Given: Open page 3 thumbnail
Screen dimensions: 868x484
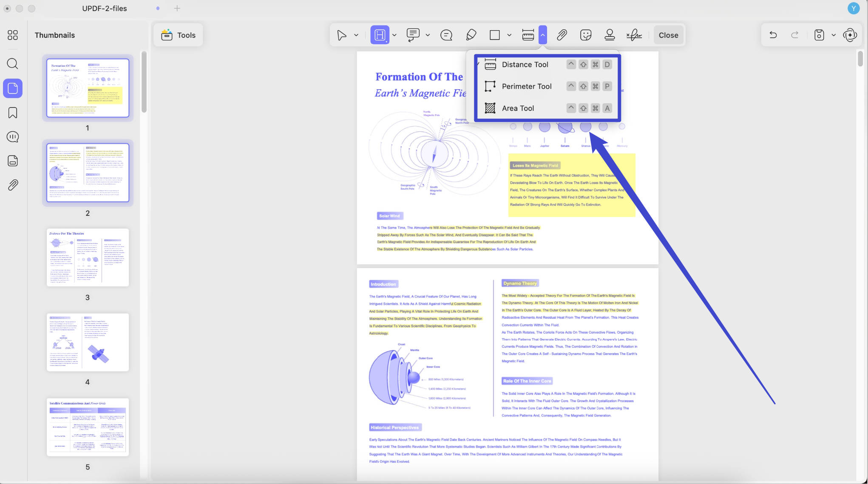Looking at the screenshot, I should pyautogui.click(x=88, y=257).
